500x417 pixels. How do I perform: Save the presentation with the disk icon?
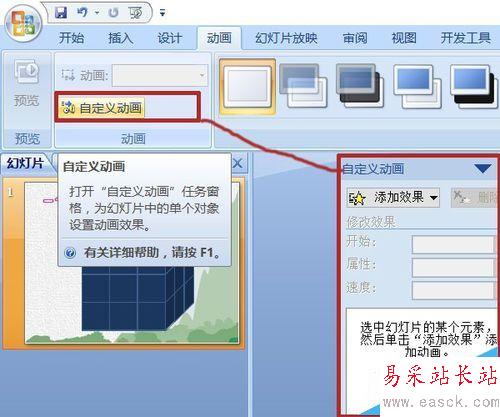(61, 13)
